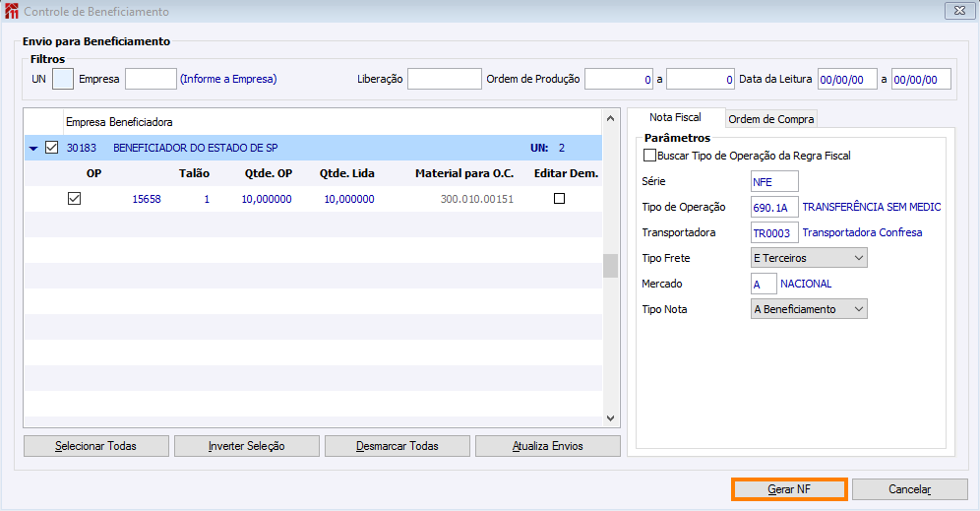Click the Cancelar button
Image resolution: width=980 pixels, height=511 pixels.
click(910, 489)
